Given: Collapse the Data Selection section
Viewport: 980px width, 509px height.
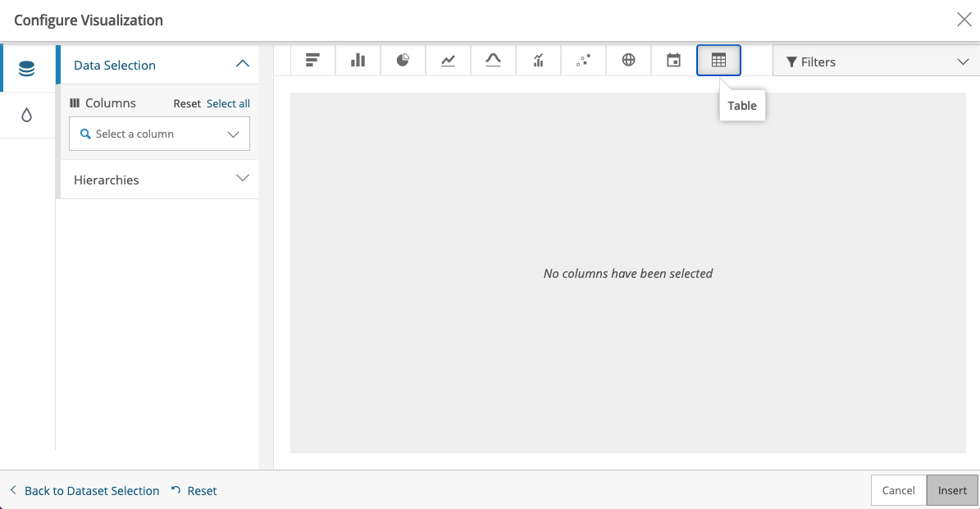Looking at the screenshot, I should pyautogui.click(x=157, y=65).
